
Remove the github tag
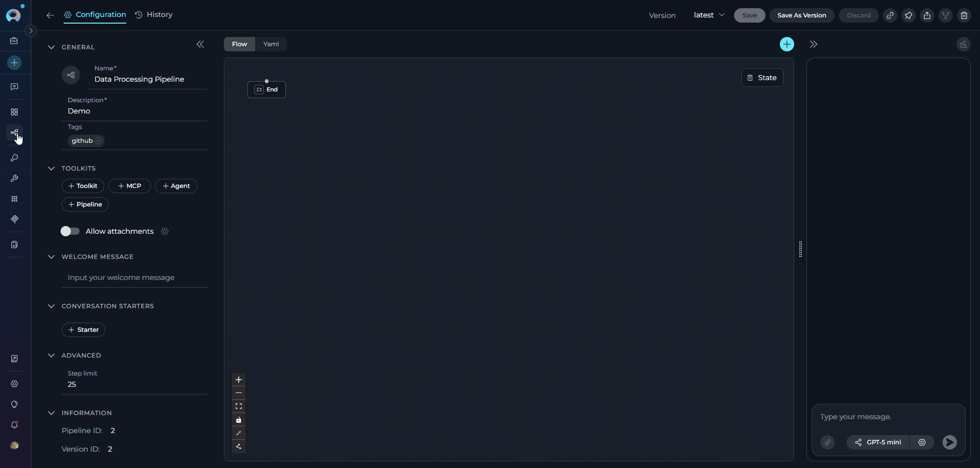pyautogui.click(x=98, y=140)
